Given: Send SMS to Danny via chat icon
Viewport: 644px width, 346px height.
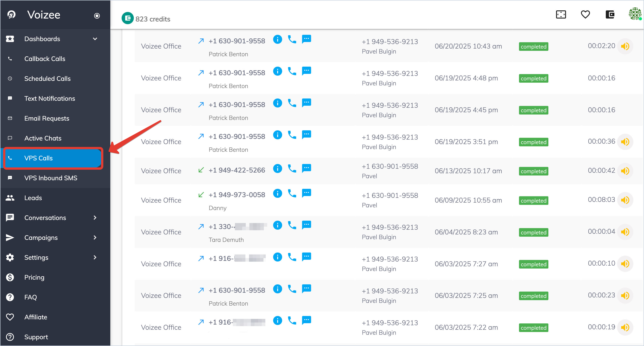Looking at the screenshot, I should point(307,193).
